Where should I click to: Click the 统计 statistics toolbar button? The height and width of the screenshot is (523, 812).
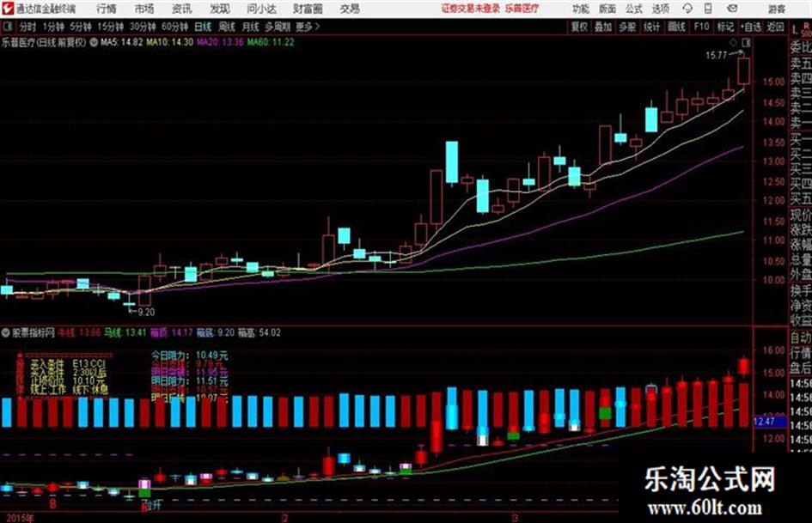click(651, 27)
